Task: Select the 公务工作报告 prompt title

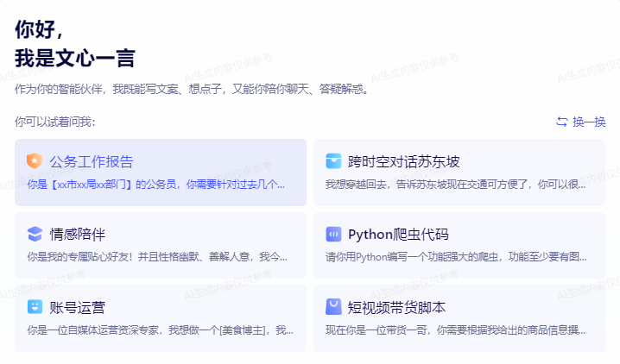Action: pos(92,161)
